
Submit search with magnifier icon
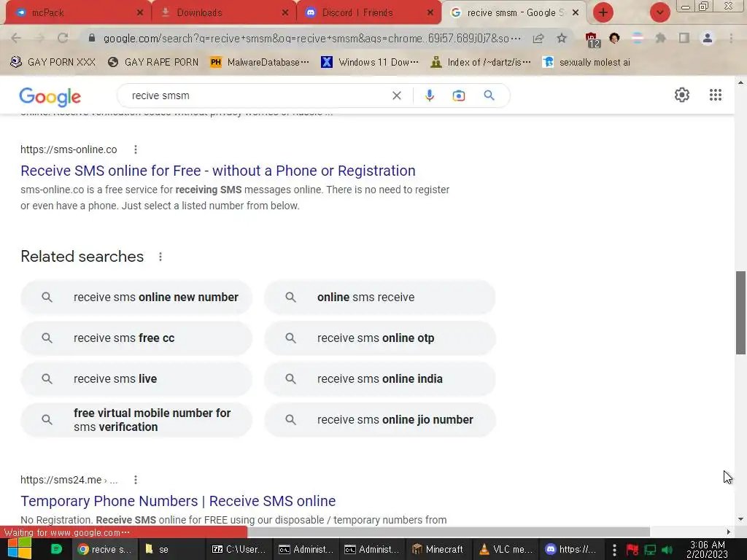[489, 96]
